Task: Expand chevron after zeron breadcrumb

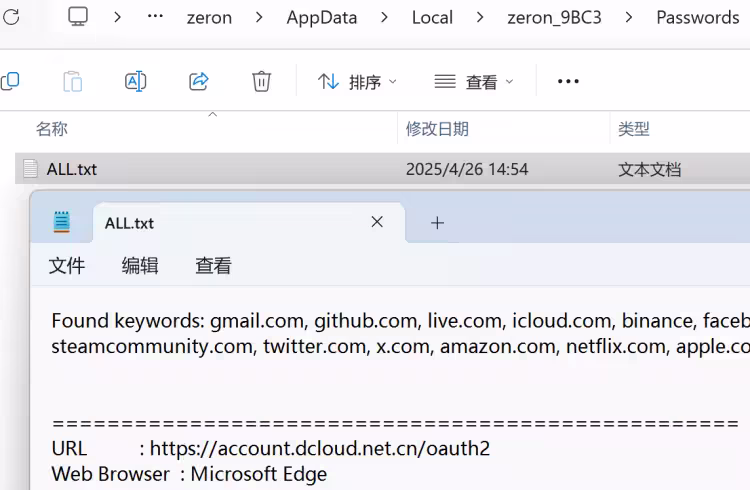Action: tap(259, 18)
